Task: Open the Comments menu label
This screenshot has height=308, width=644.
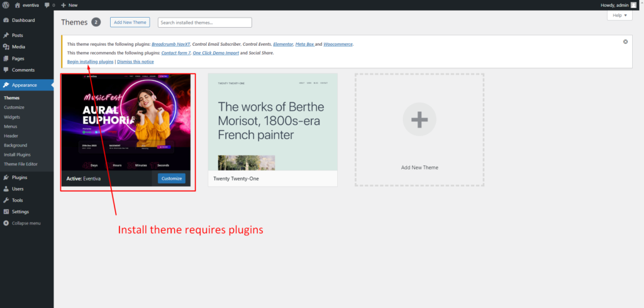Action: (x=23, y=70)
